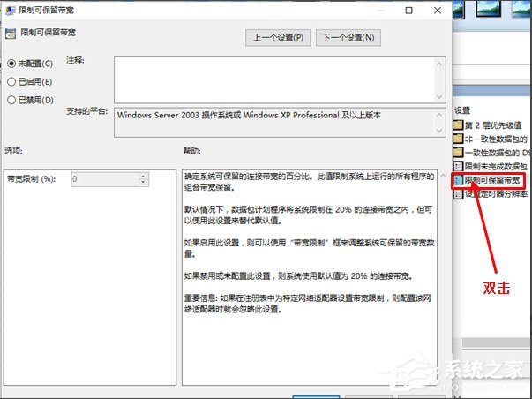Screen dimensions: 532x399
Task: Click the 上一个设置(P) button
Action: tap(277, 38)
